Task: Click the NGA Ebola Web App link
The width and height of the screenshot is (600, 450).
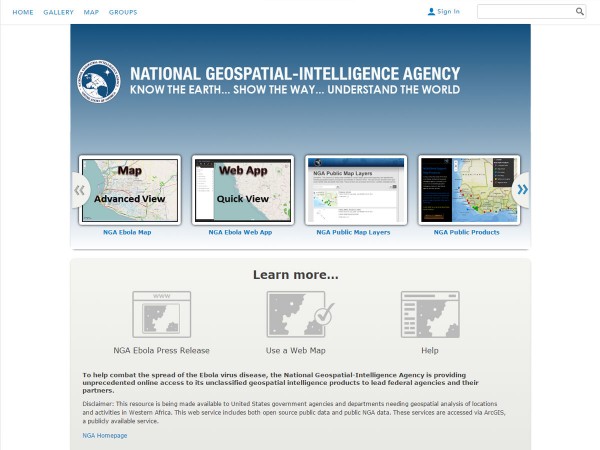Action: (240, 232)
